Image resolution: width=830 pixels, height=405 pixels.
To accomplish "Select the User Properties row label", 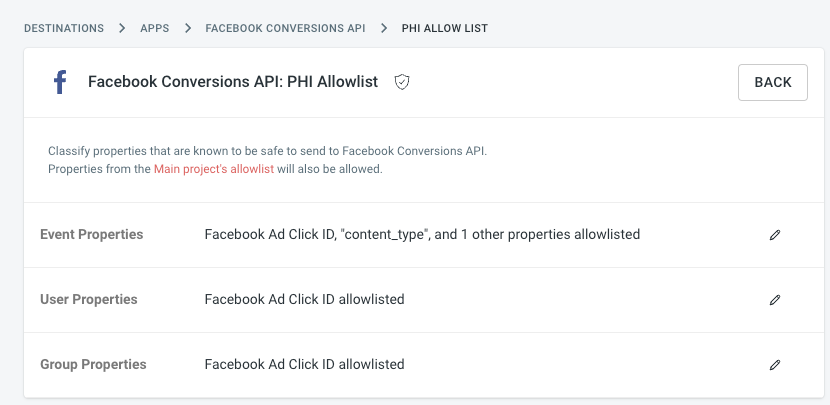I will (x=89, y=299).
